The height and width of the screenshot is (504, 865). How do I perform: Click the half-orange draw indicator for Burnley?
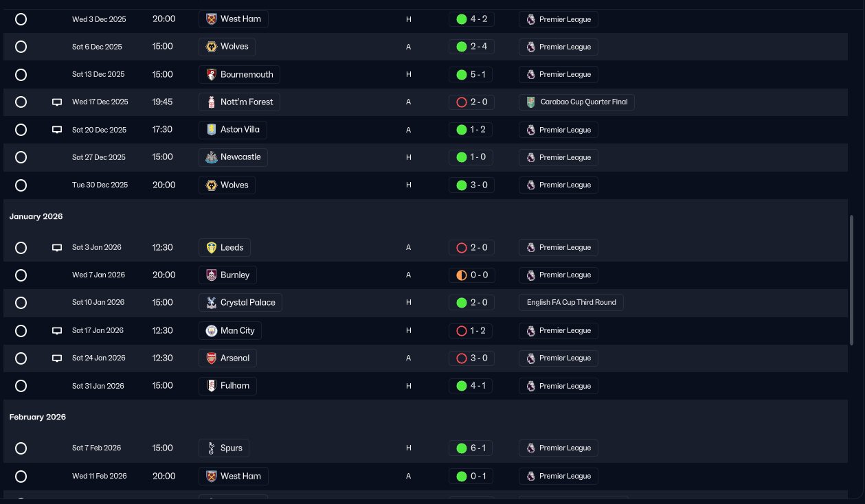tap(462, 275)
